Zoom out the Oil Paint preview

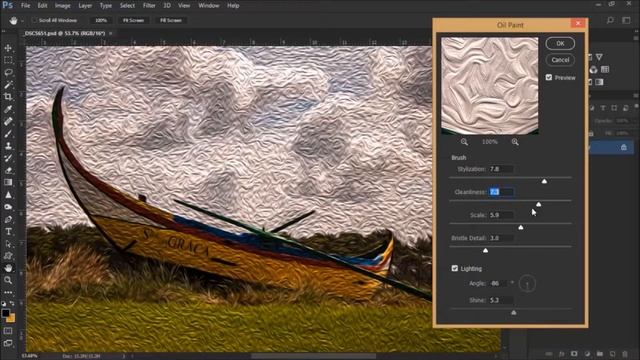[464, 142]
